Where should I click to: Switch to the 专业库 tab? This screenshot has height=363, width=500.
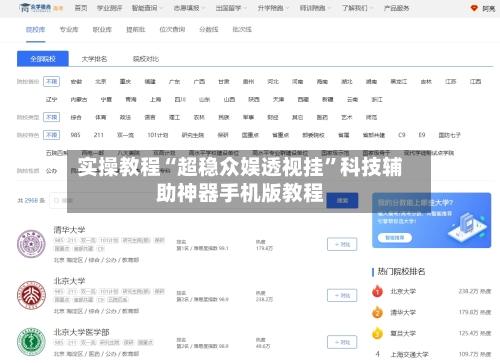click(69, 30)
